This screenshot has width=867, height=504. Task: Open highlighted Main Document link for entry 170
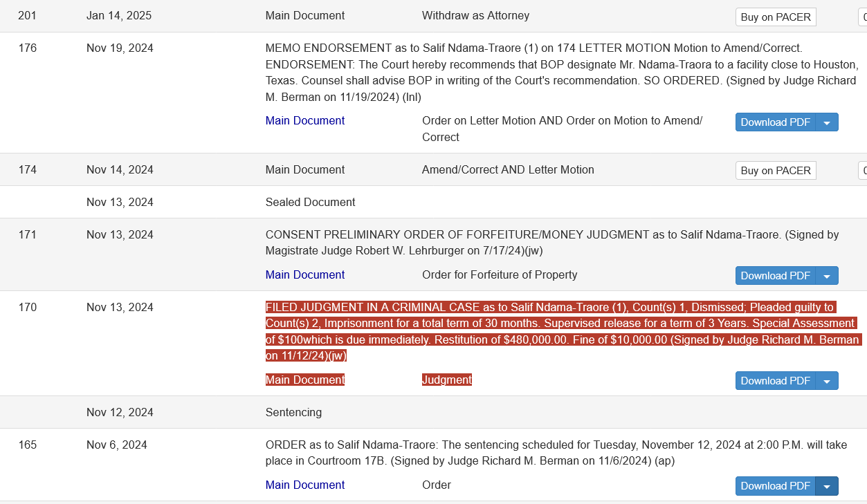coord(305,380)
